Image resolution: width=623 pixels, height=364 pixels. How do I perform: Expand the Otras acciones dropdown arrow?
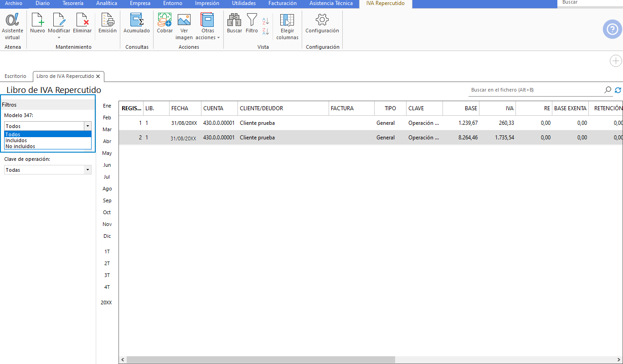pos(219,38)
